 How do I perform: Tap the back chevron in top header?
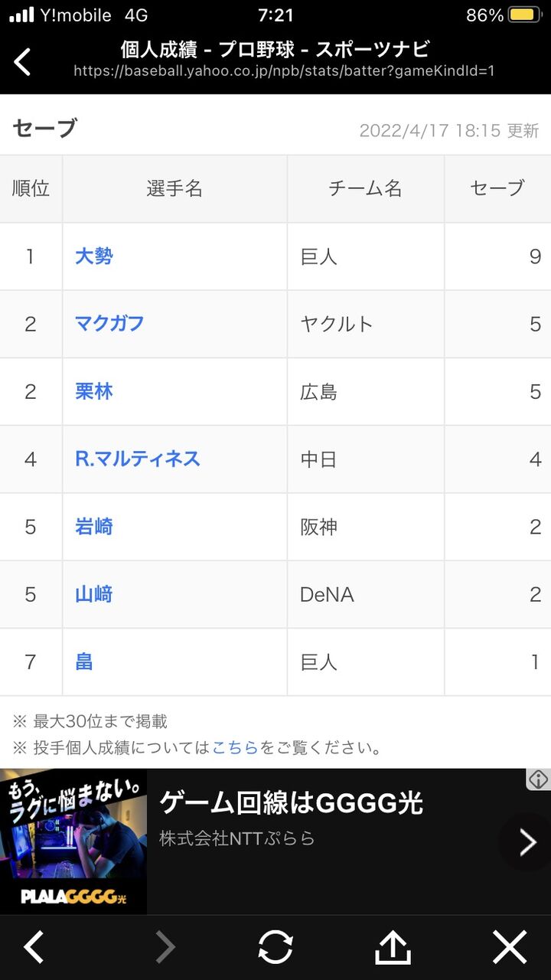click(23, 62)
